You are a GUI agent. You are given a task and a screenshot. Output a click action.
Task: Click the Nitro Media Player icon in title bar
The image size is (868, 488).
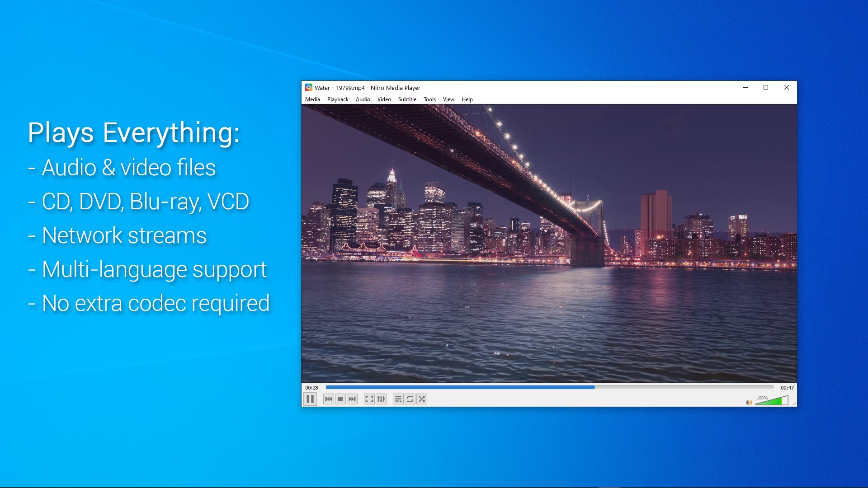pos(309,88)
